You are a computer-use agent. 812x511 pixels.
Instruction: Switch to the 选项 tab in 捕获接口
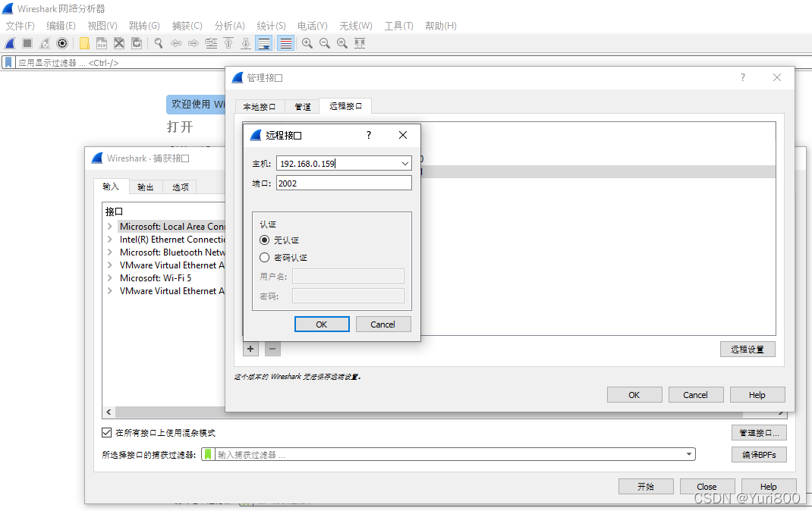tap(180, 187)
